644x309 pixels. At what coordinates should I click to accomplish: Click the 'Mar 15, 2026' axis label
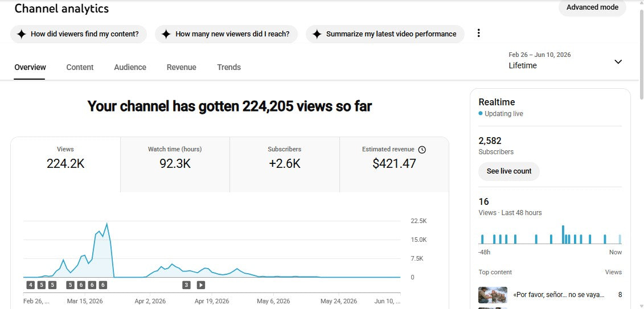tap(85, 301)
